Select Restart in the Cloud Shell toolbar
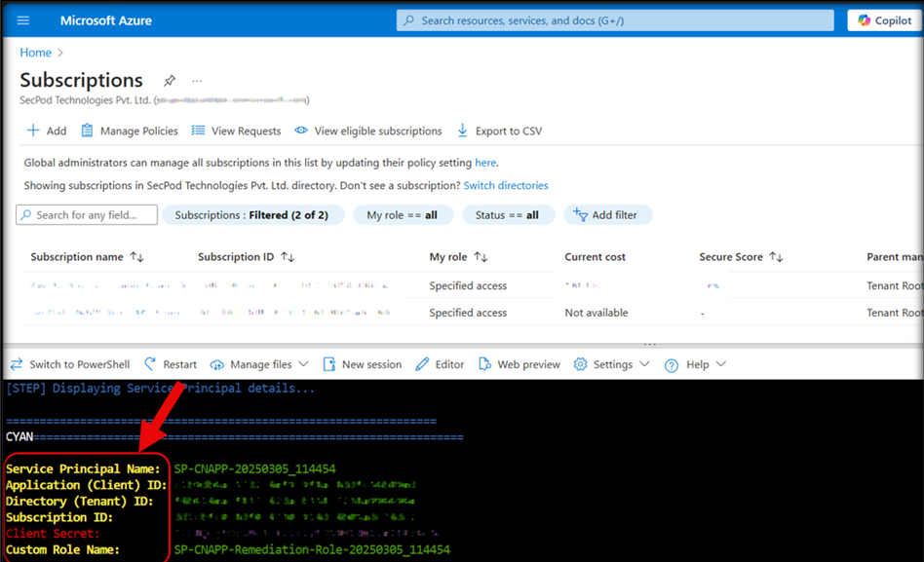 (x=179, y=364)
